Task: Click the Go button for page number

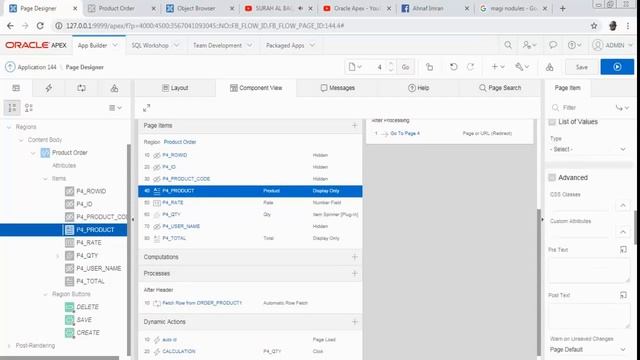Action: click(405, 67)
